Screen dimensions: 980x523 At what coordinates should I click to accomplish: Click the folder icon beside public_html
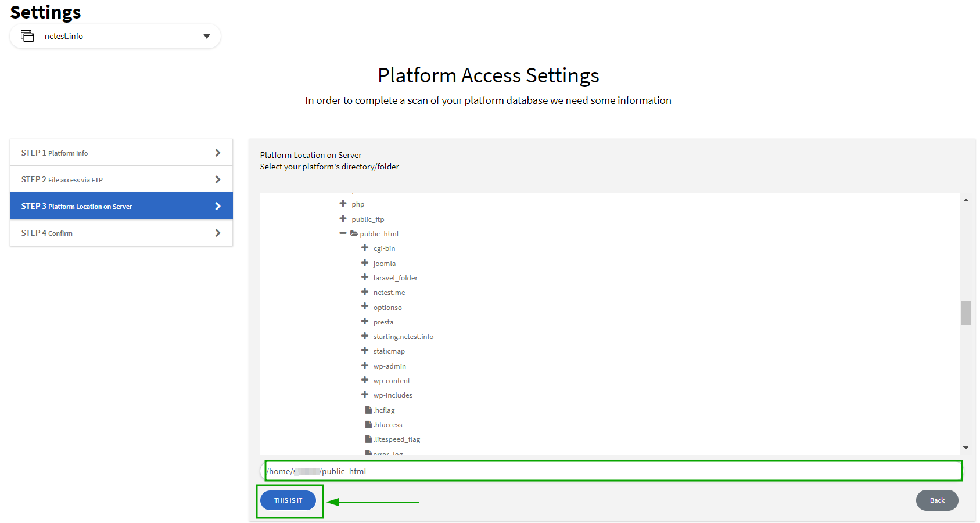(354, 233)
